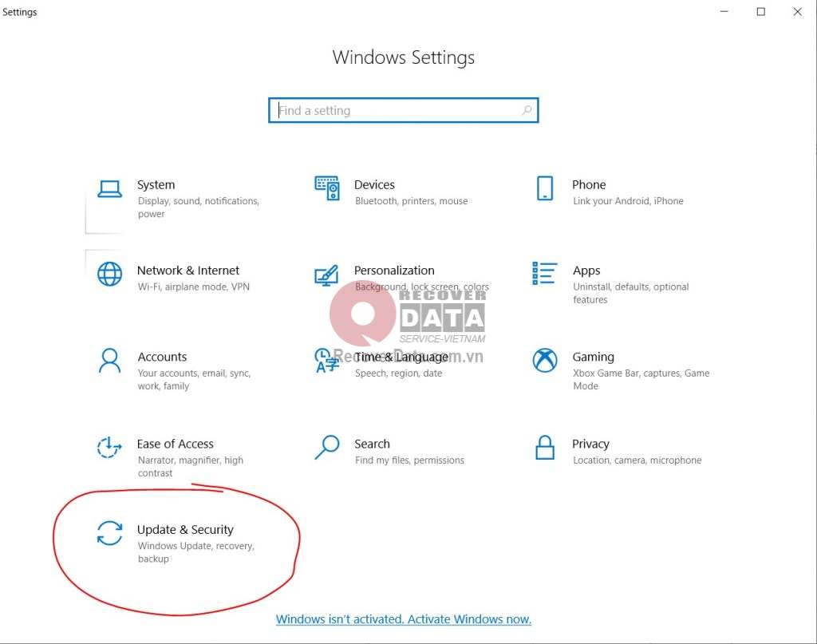817x644 pixels.
Task: Click the Accounts person icon
Action: [x=110, y=361]
